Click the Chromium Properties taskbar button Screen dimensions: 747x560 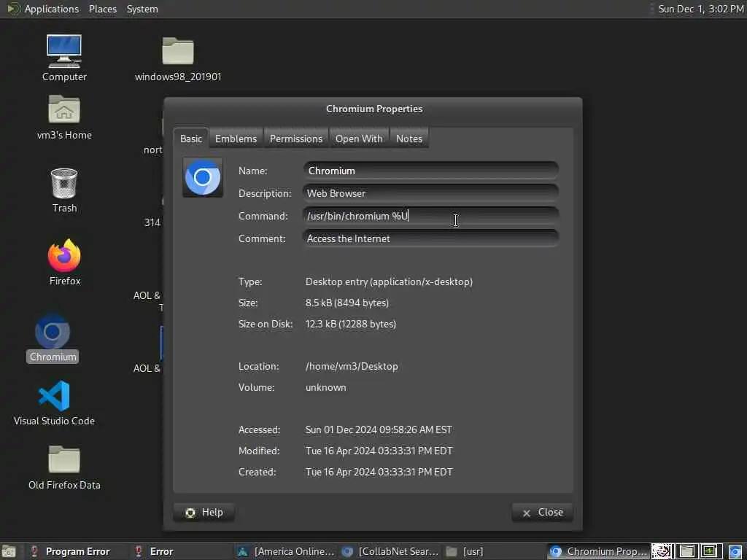click(x=598, y=551)
